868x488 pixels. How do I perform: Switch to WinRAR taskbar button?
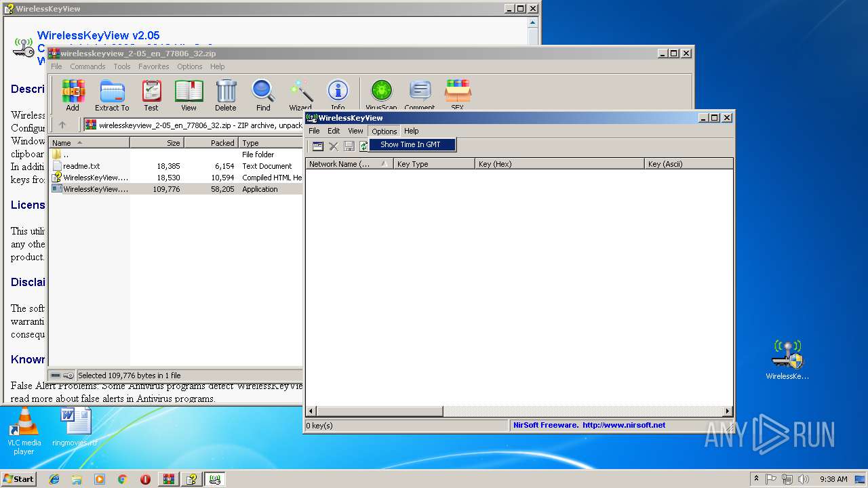(x=168, y=479)
